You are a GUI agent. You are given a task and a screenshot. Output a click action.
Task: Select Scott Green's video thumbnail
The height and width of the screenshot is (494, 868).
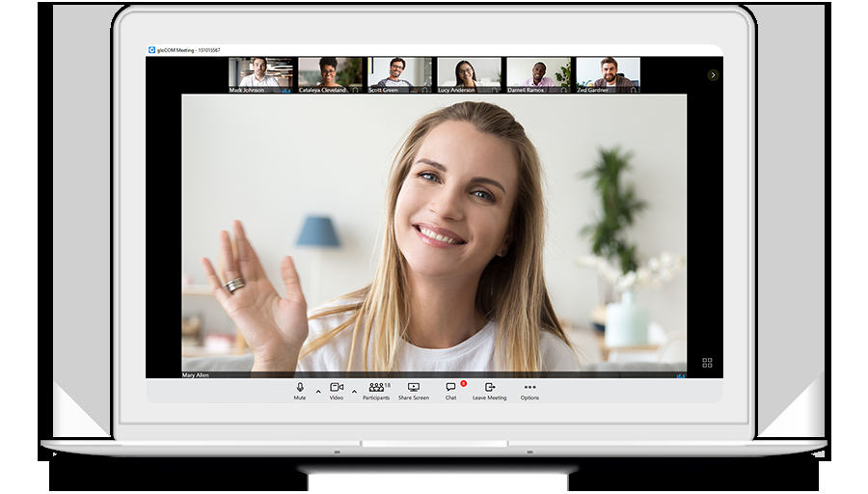tap(399, 73)
